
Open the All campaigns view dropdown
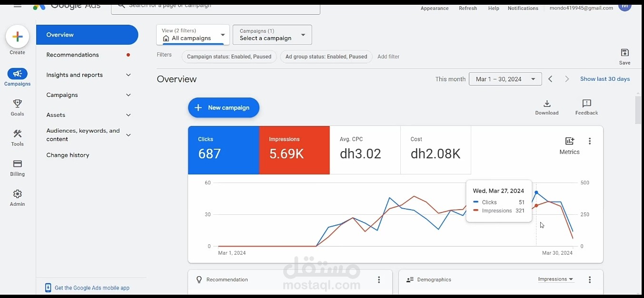tap(193, 35)
